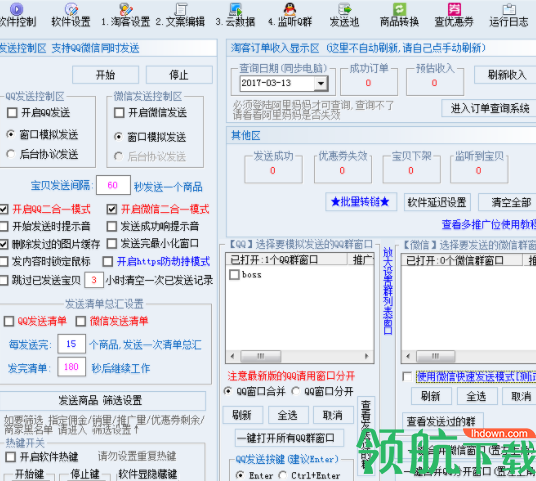Select Enter as QQ send key
The image size is (536, 481).
click(x=240, y=475)
